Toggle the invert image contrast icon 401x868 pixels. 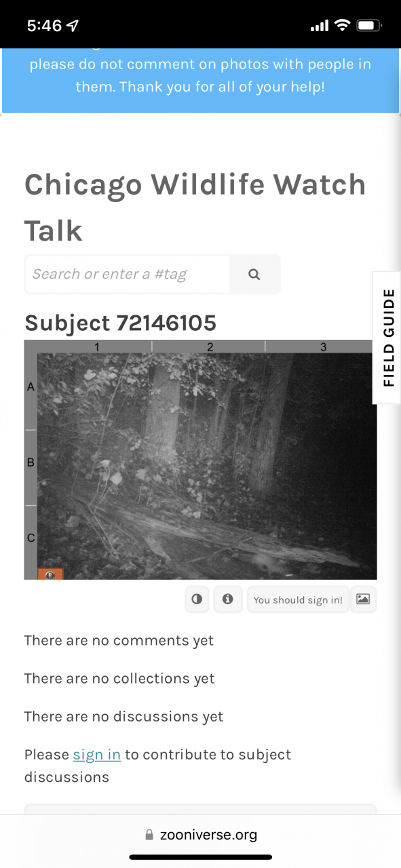[x=197, y=599]
